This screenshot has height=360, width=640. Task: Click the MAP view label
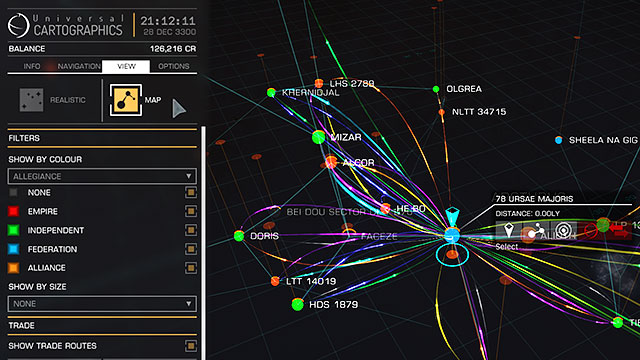[153, 100]
